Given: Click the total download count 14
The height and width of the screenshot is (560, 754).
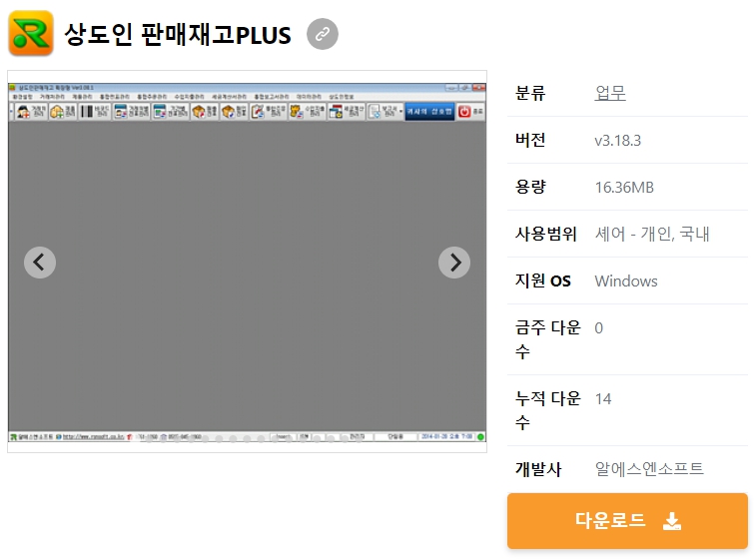Looking at the screenshot, I should tap(603, 399).
